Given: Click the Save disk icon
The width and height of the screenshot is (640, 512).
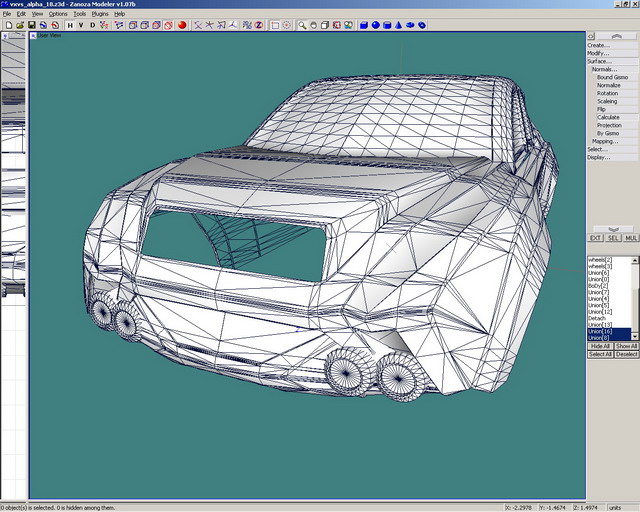Looking at the screenshot, I should coord(31,25).
